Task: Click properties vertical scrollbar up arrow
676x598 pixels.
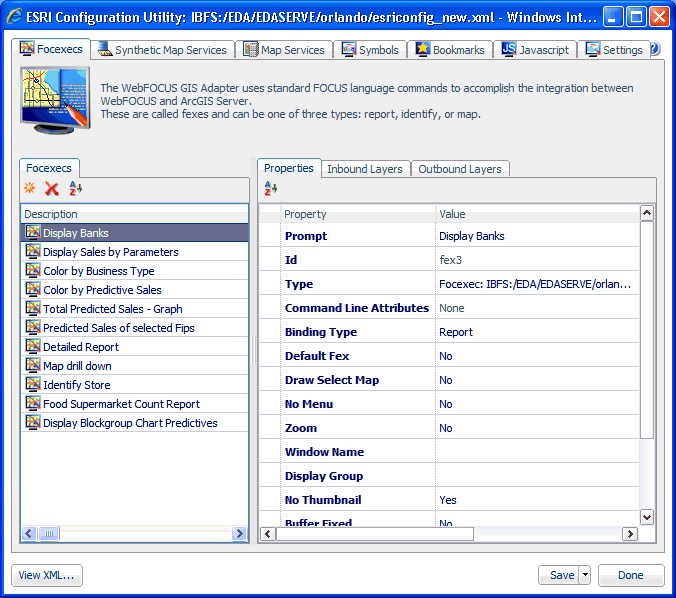Action: point(647,213)
